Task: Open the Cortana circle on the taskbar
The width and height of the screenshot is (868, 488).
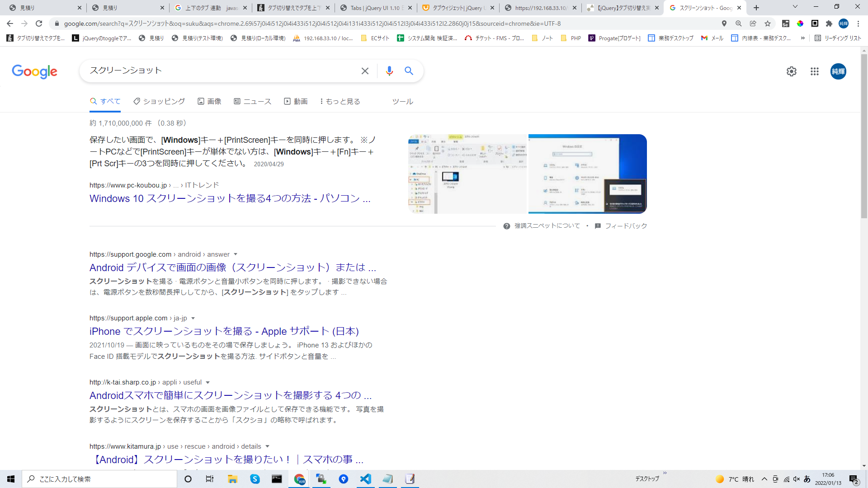Action: [x=188, y=479]
